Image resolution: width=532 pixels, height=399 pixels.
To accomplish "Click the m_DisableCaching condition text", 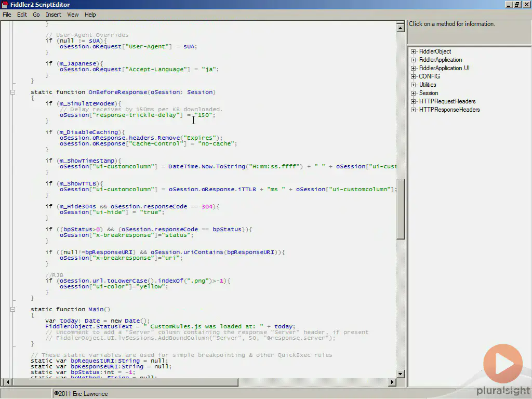I will [89, 132].
